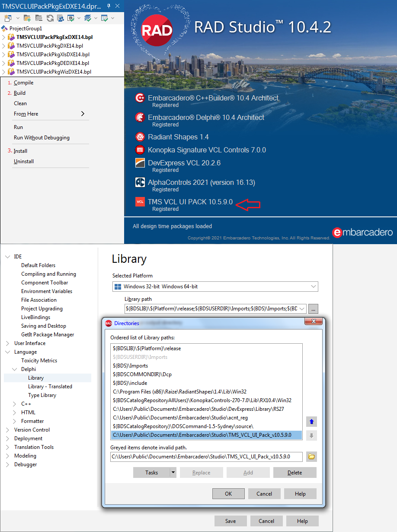Click the gear-window checkmark toolbar icon
397x532 pixels.
[x=71, y=18]
